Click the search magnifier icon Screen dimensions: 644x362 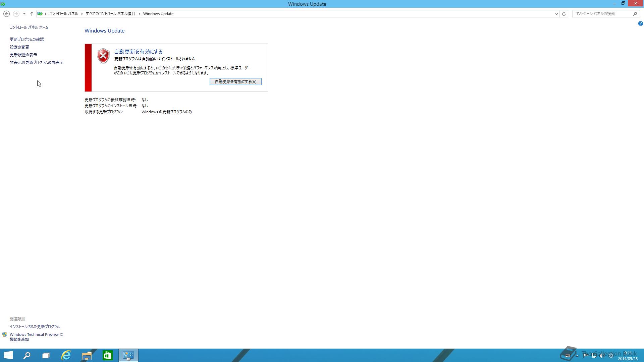point(635,14)
